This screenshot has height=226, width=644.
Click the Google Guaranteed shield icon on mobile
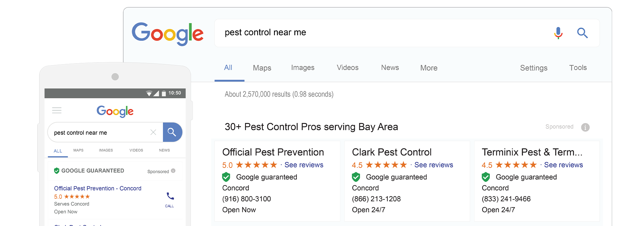pyautogui.click(x=57, y=171)
